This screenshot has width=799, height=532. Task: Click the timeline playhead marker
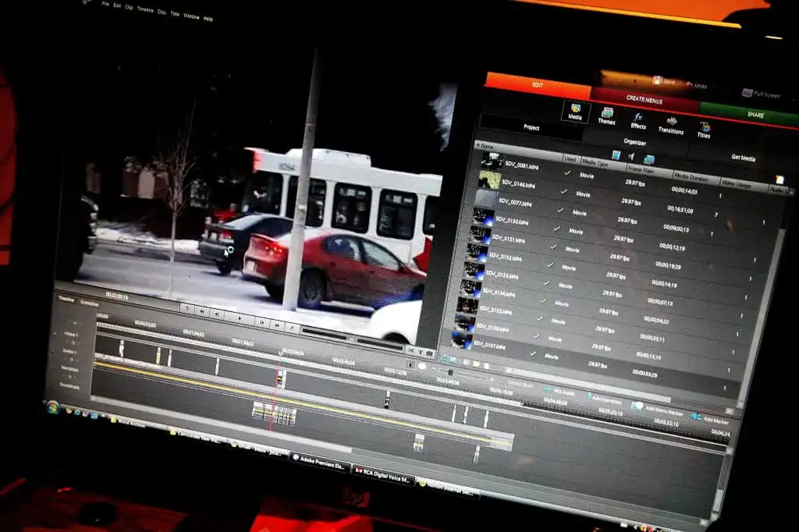pyautogui.click(x=280, y=353)
